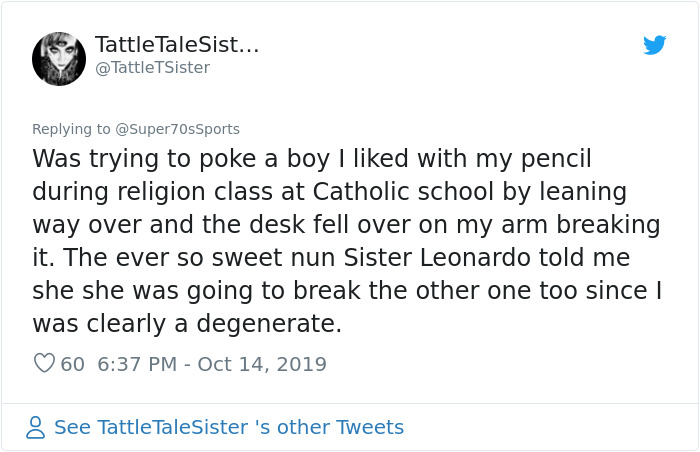Open the @TattleTSister handle
This screenshot has height=452, width=700.
(152, 68)
